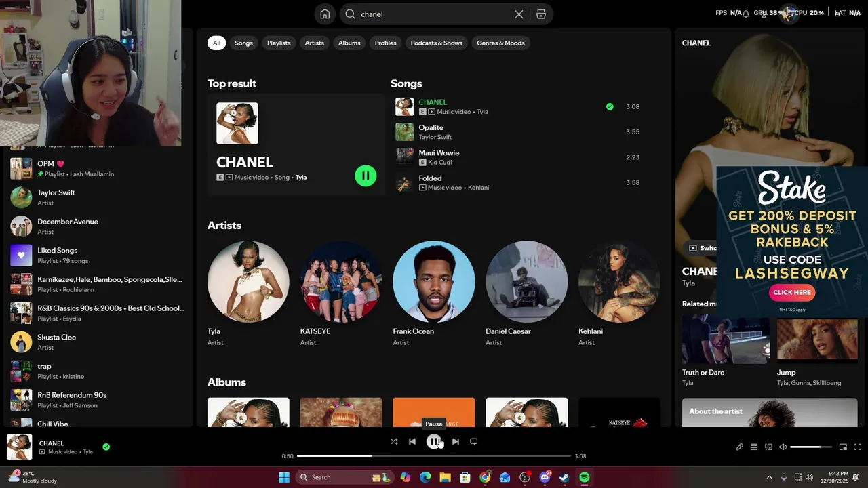
Task: Open Kehlani artist profile image
Action: coord(619,282)
